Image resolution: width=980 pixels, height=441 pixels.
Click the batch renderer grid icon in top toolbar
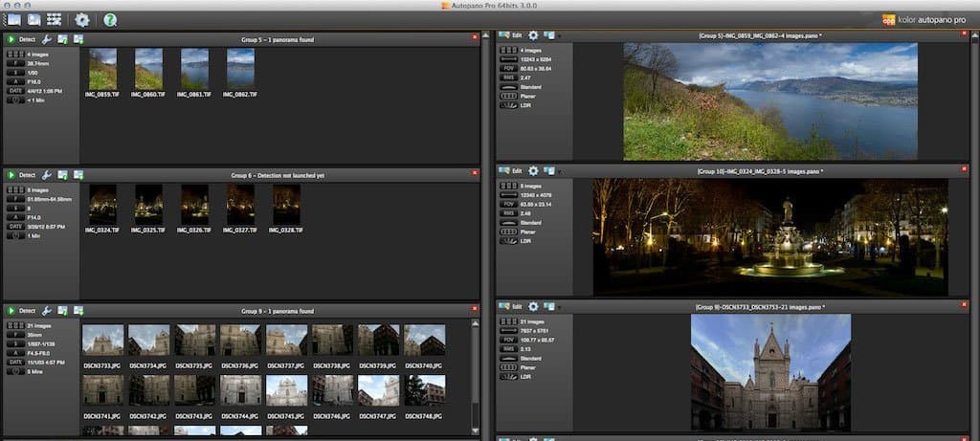tap(54, 19)
